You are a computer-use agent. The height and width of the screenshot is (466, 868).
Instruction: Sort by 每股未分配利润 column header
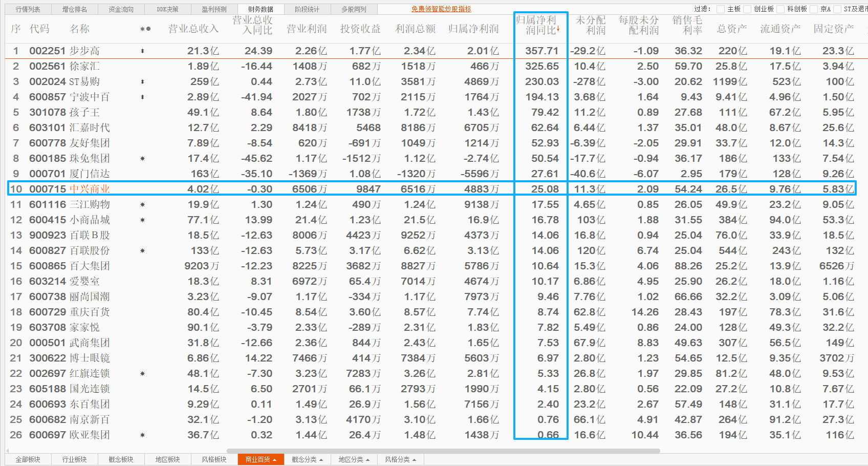[639, 25]
